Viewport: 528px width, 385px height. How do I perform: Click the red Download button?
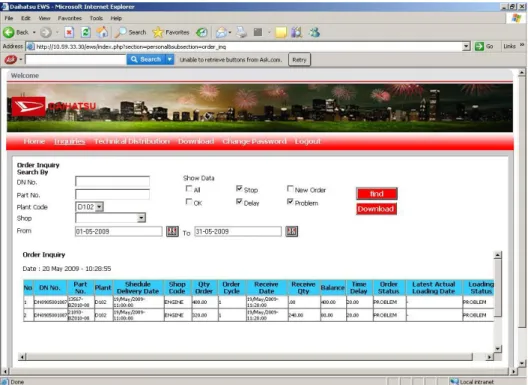pyautogui.click(x=376, y=209)
